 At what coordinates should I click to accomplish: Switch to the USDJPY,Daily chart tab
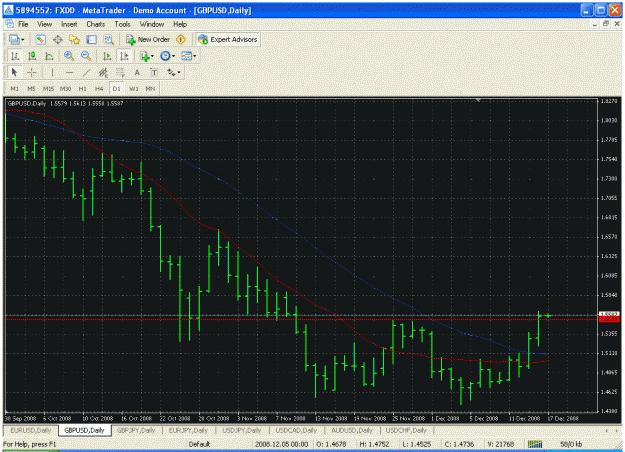242,430
